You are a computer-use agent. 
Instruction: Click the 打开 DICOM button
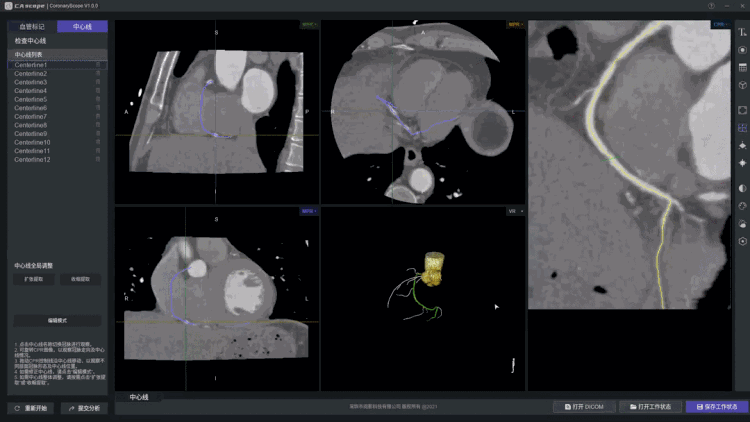pyautogui.click(x=584, y=407)
